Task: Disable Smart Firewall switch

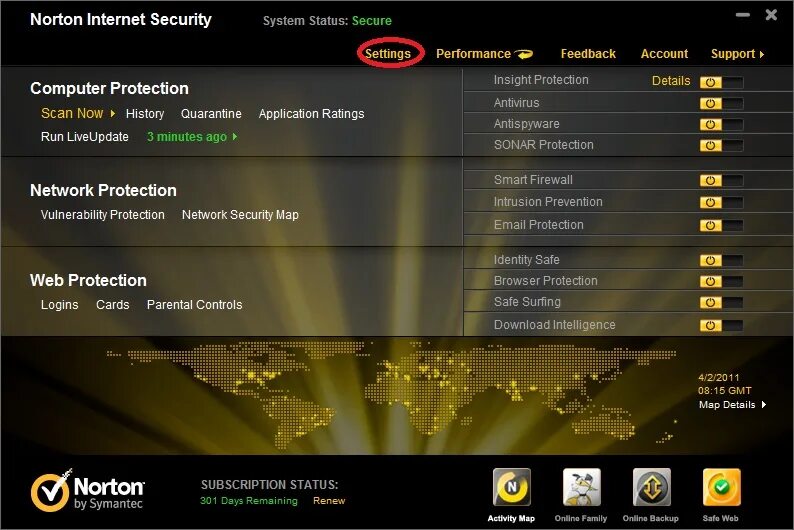Action: [721, 181]
